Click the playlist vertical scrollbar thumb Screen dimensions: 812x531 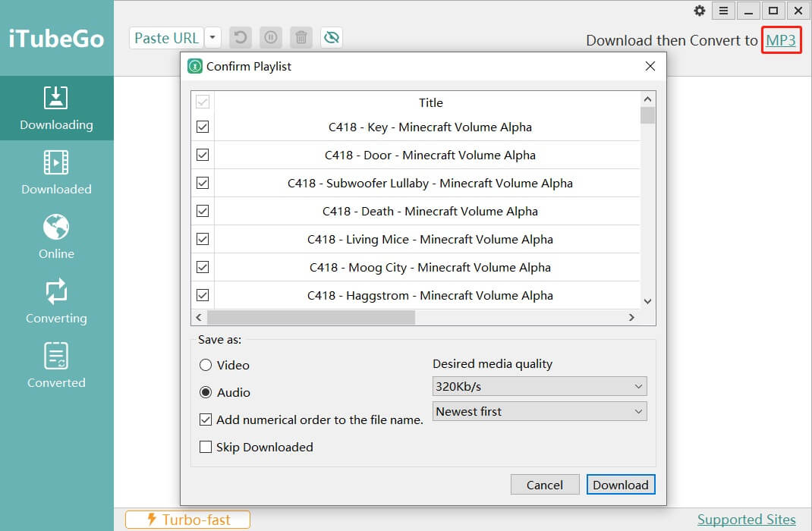(647, 115)
